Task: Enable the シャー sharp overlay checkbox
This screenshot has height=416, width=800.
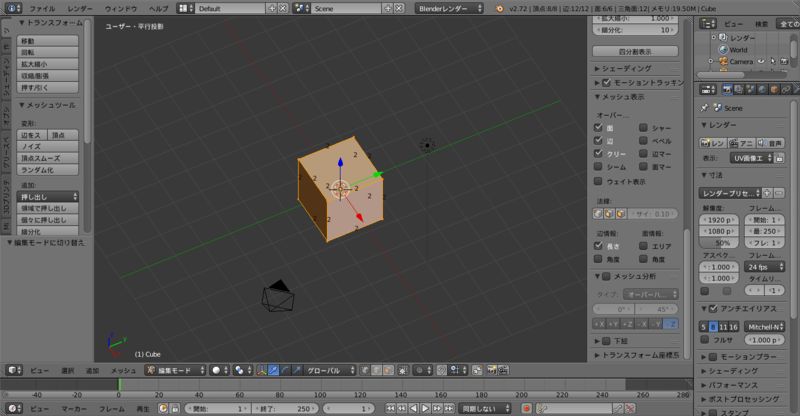Action: (x=643, y=128)
